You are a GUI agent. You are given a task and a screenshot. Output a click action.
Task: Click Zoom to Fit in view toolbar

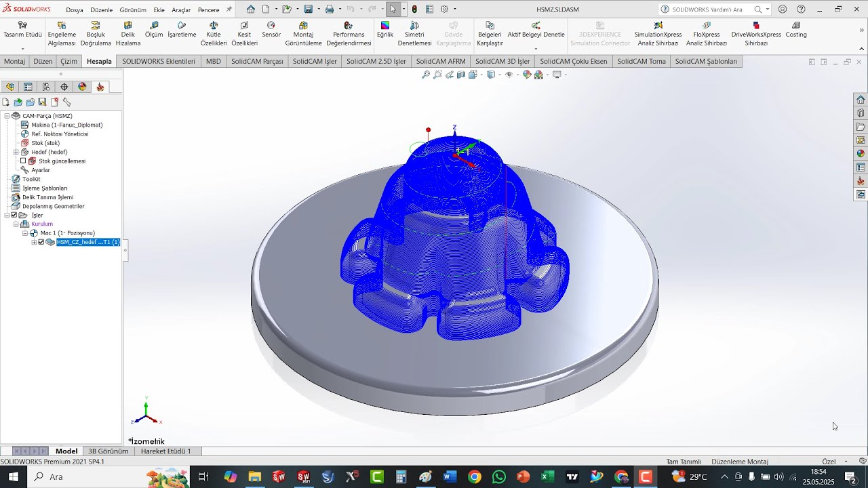pos(426,75)
